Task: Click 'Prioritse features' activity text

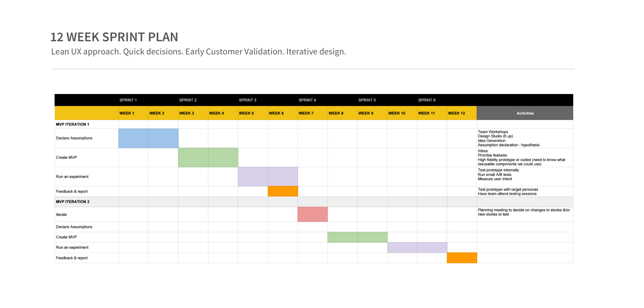Action: point(492,155)
